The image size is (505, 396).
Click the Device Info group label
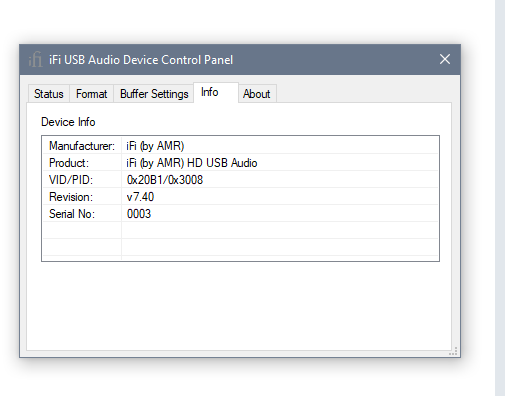click(x=68, y=122)
